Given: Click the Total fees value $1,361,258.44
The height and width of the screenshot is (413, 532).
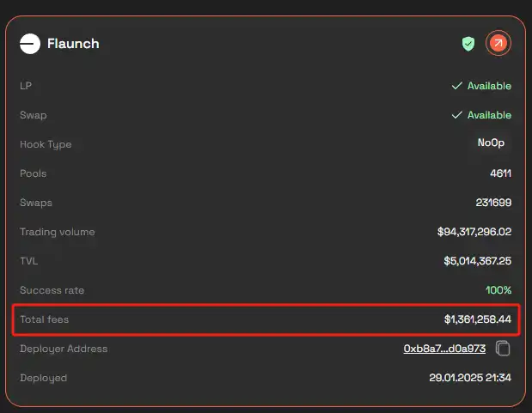Looking at the screenshot, I should tap(477, 319).
